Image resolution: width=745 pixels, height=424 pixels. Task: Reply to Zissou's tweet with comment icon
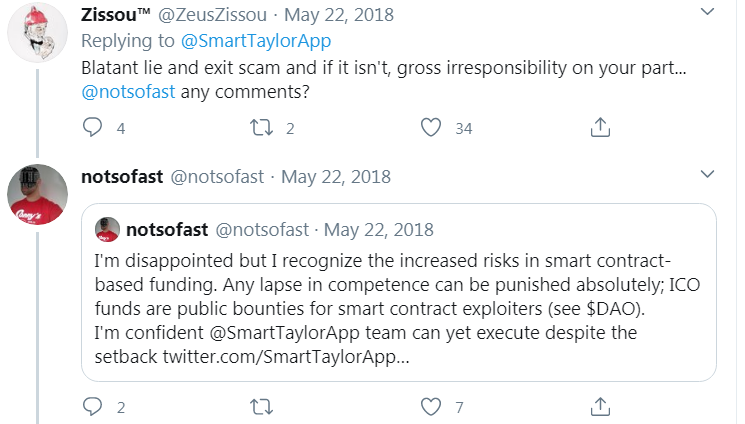click(92, 127)
